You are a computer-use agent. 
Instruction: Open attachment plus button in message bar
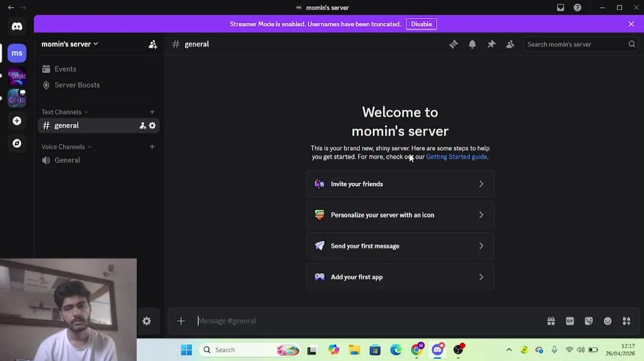[181, 321]
